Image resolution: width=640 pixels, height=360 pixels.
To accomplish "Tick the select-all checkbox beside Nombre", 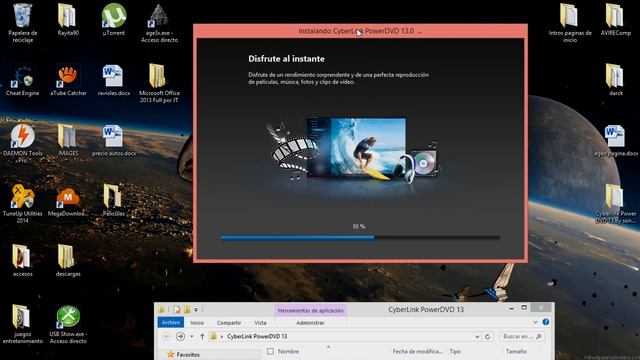I will point(270,351).
